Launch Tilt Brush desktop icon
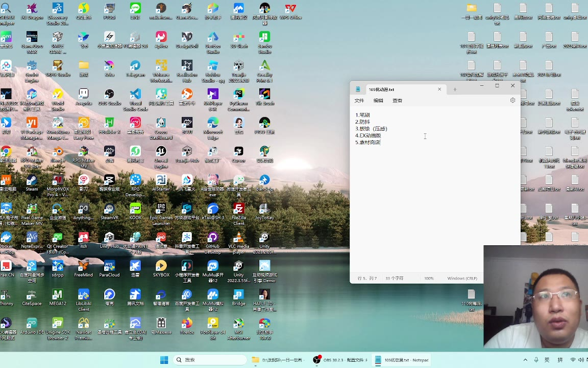This screenshot has height=368, width=588. (x=264, y=97)
